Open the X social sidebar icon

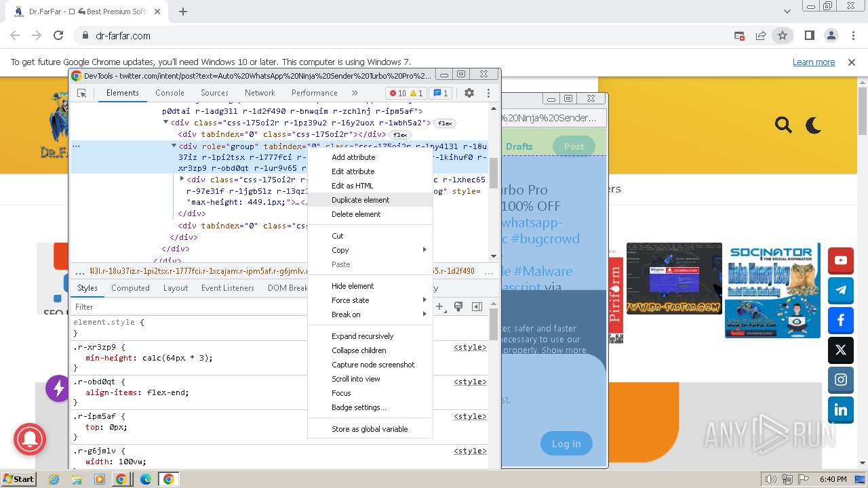click(x=841, y=350)
